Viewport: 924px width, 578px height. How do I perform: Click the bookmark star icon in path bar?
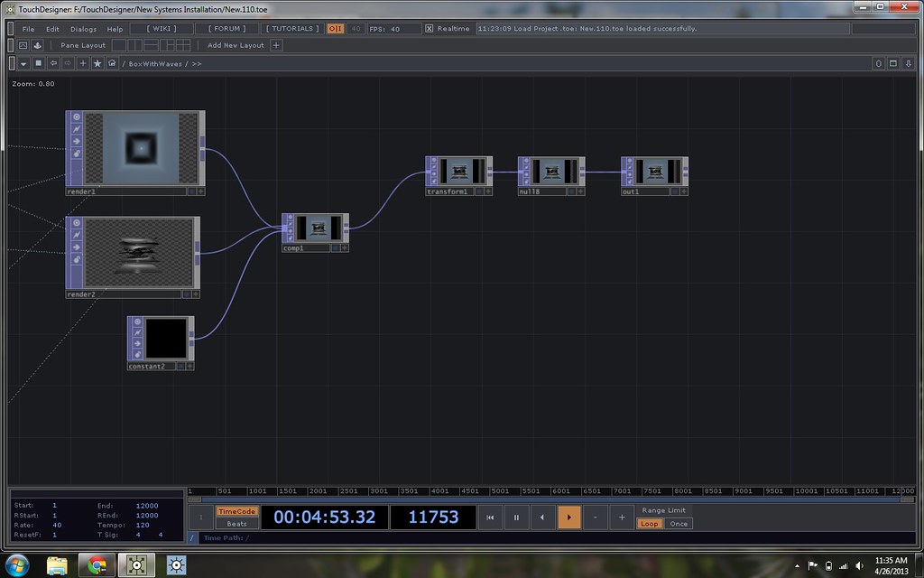point(97,64)
